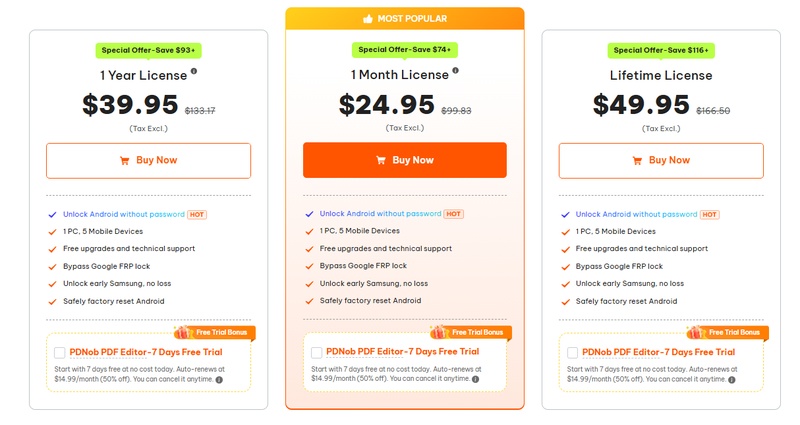This screenshot has height=425, width=800.
Task: Click info icon after 1 Year auto-renew text
Action: [219, 380]
